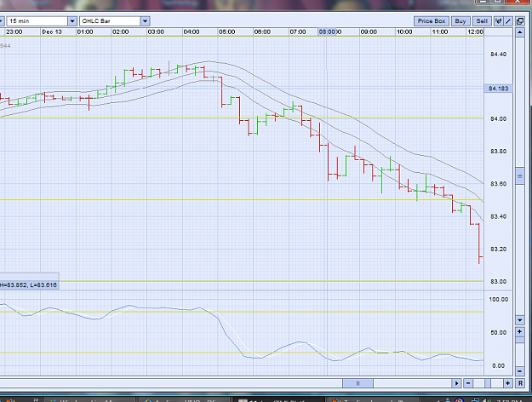
Task: Click the horizontal scrollbar thumb
Action: click(x=358, y=383)
